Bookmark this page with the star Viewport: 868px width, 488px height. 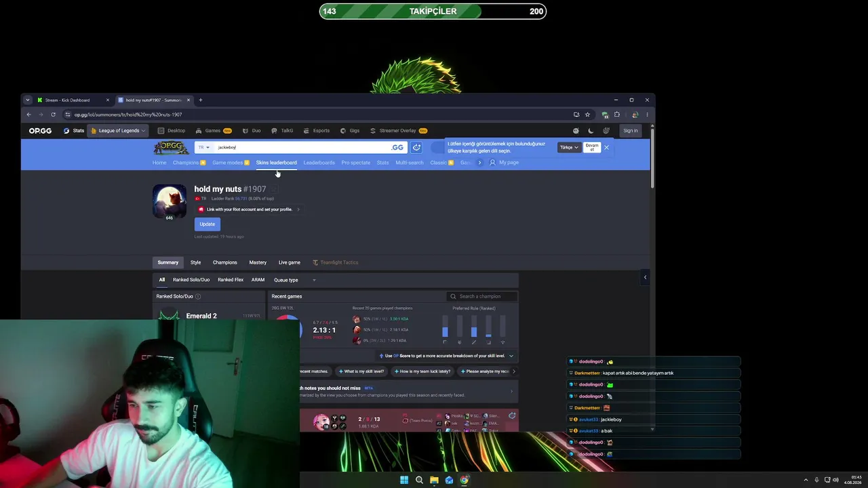(587, 115)
